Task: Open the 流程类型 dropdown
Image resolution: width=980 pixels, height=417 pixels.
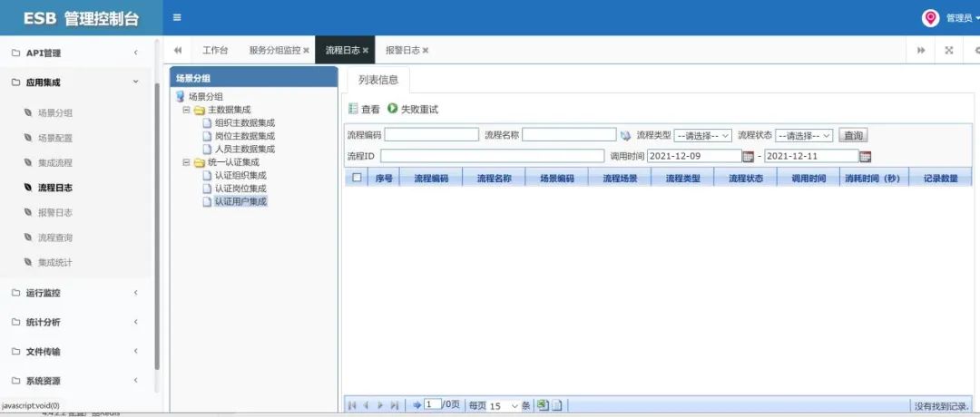Action: click(x=702, y=135)
